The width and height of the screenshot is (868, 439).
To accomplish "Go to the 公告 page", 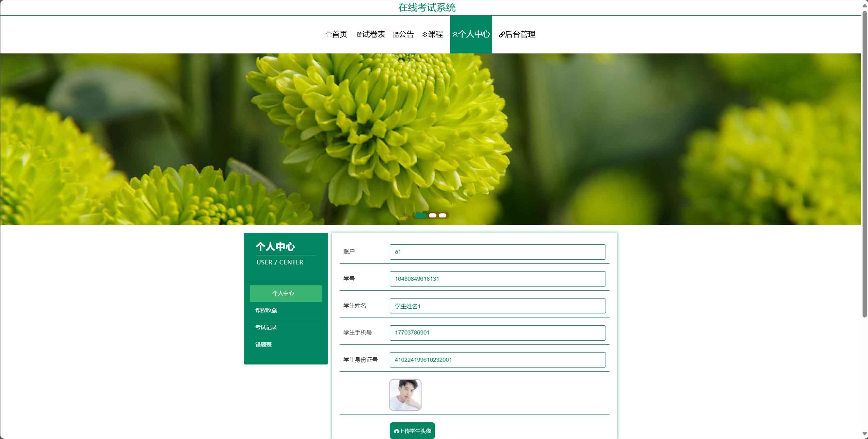I will coord(403,34).
